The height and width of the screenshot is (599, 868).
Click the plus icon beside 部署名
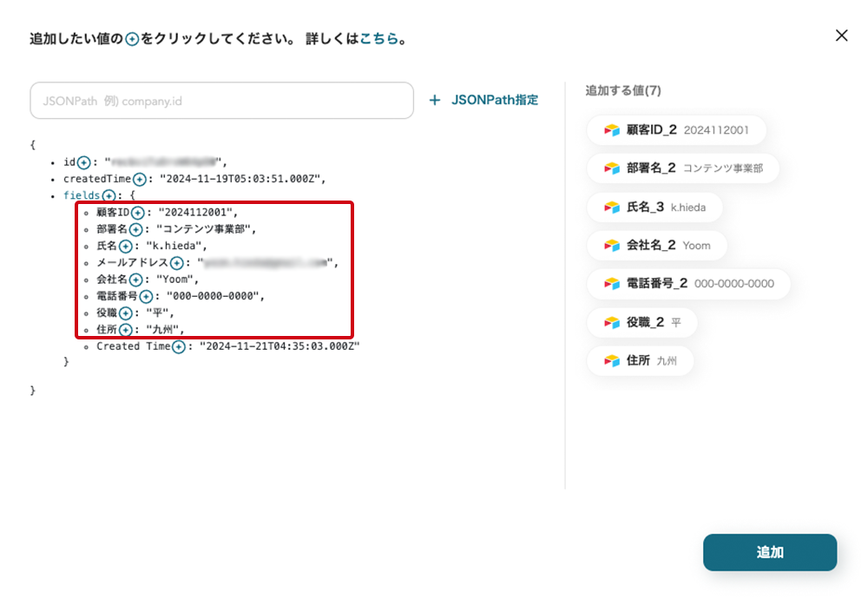pyautogui.click(x=136, y=229)
